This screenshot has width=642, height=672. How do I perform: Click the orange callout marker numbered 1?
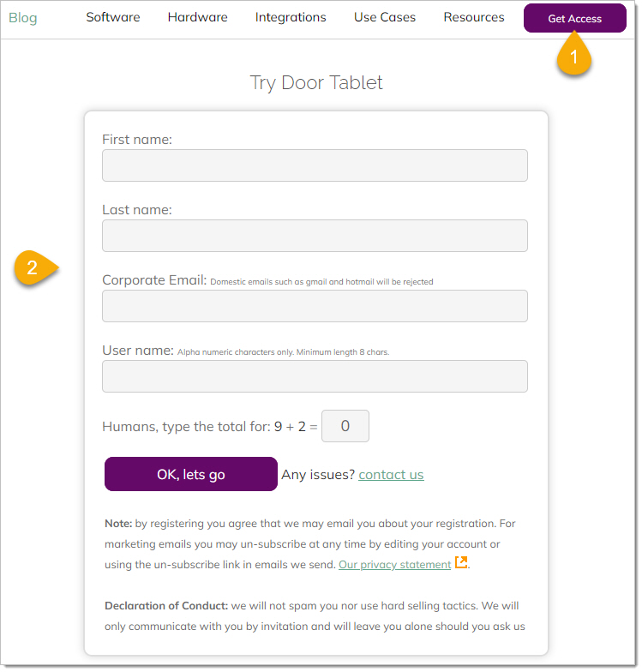coord(574,57)
